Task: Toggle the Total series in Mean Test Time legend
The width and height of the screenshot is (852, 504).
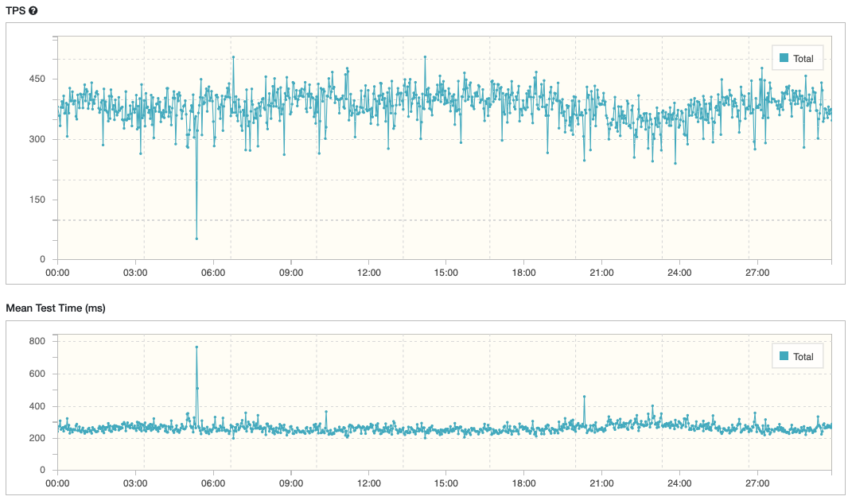Action: [x=784, y=356]
